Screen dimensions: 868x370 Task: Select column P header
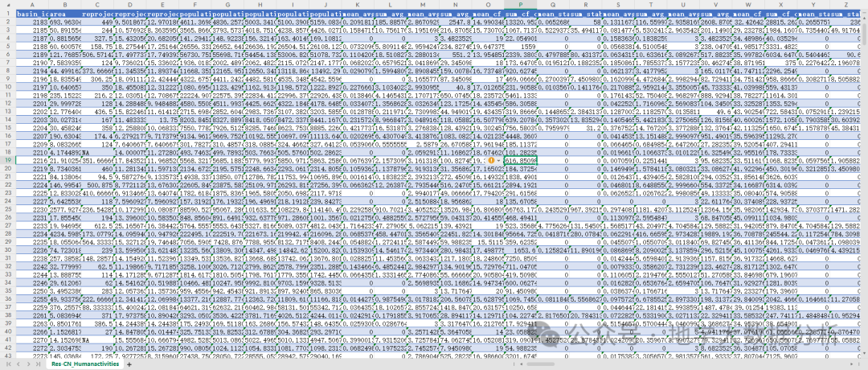click(x=520, y=6)
